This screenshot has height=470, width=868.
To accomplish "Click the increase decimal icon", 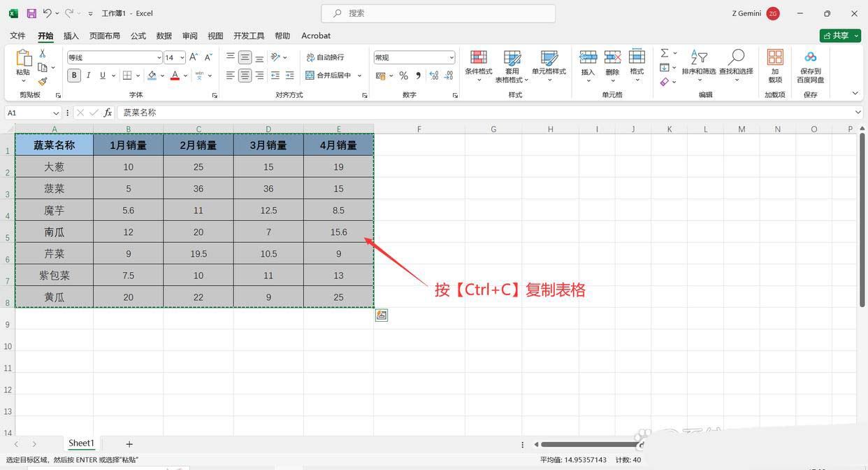I will (433, 76).
